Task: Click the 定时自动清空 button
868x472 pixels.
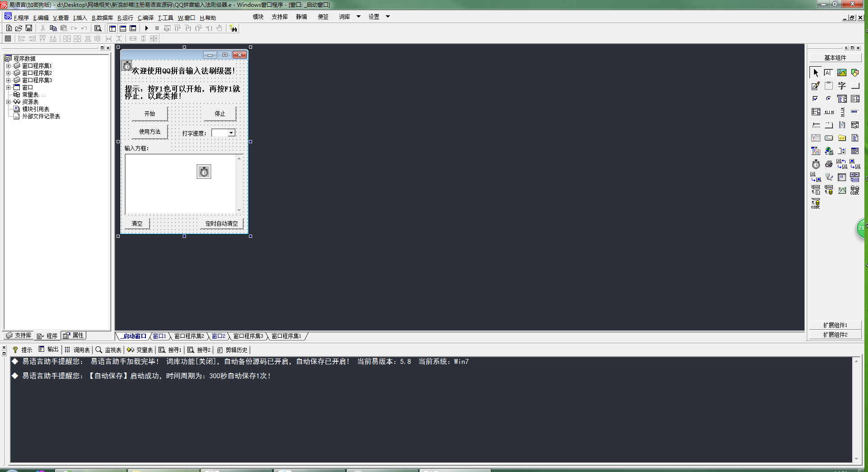Action: 222,223
